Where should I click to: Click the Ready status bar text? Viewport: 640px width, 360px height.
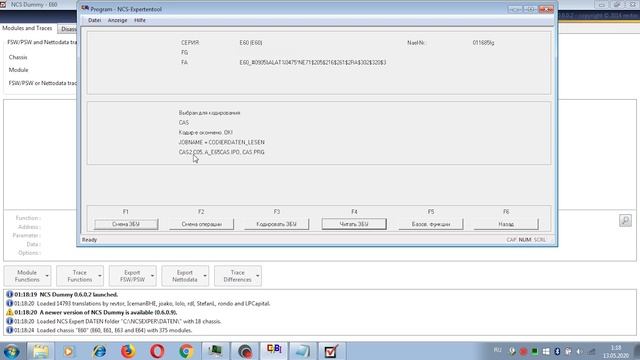[x=89, y=240]
